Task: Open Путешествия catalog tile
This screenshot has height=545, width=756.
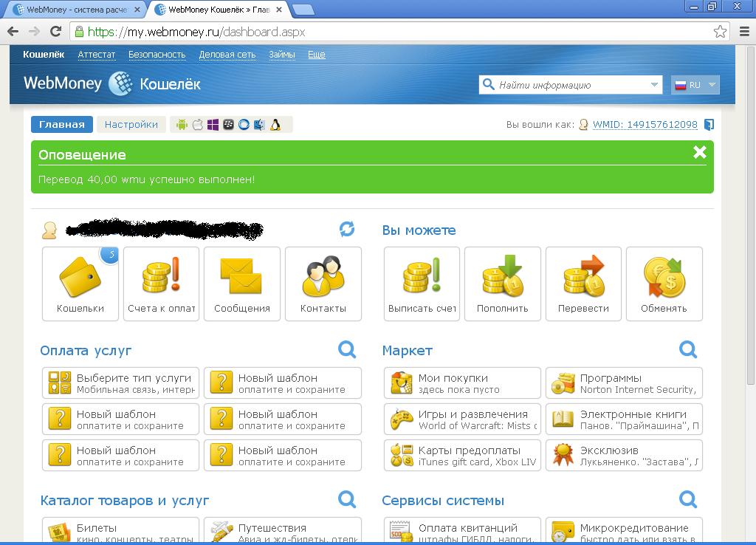Action: click(283, 529)
